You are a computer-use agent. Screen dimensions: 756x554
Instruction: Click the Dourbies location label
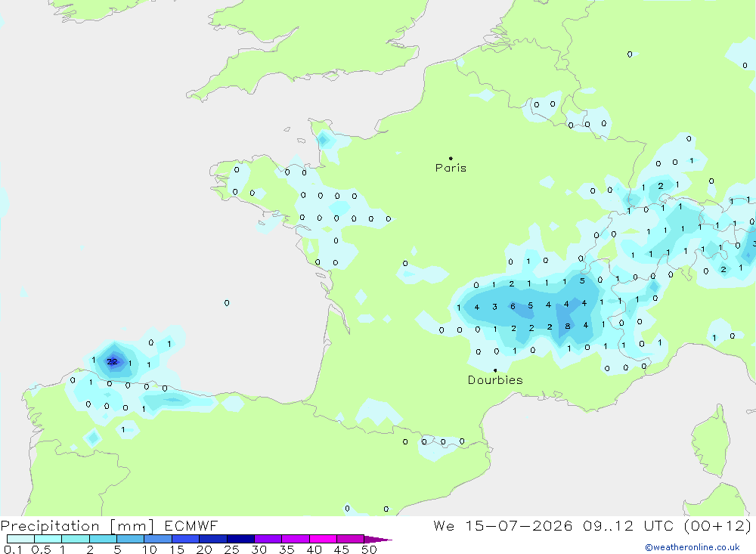pos(495,380)
